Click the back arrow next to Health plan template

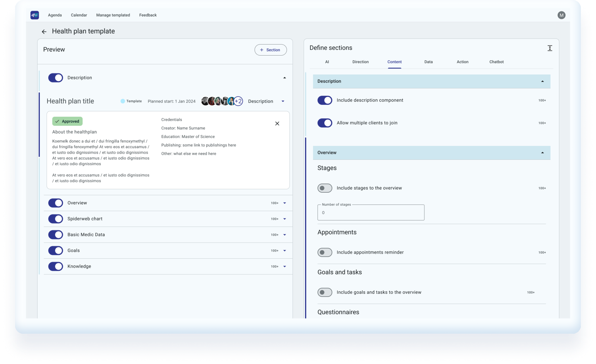tap(44, 31)
